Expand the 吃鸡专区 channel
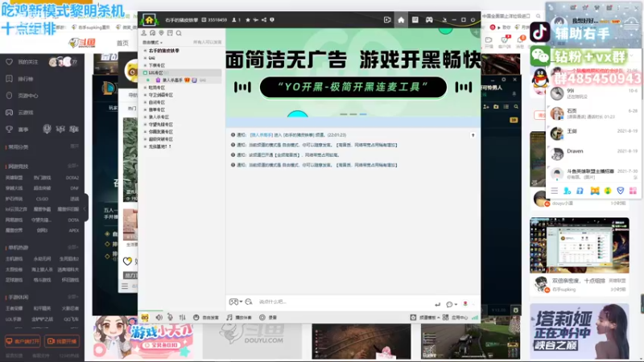 click(x=145, y=88)
